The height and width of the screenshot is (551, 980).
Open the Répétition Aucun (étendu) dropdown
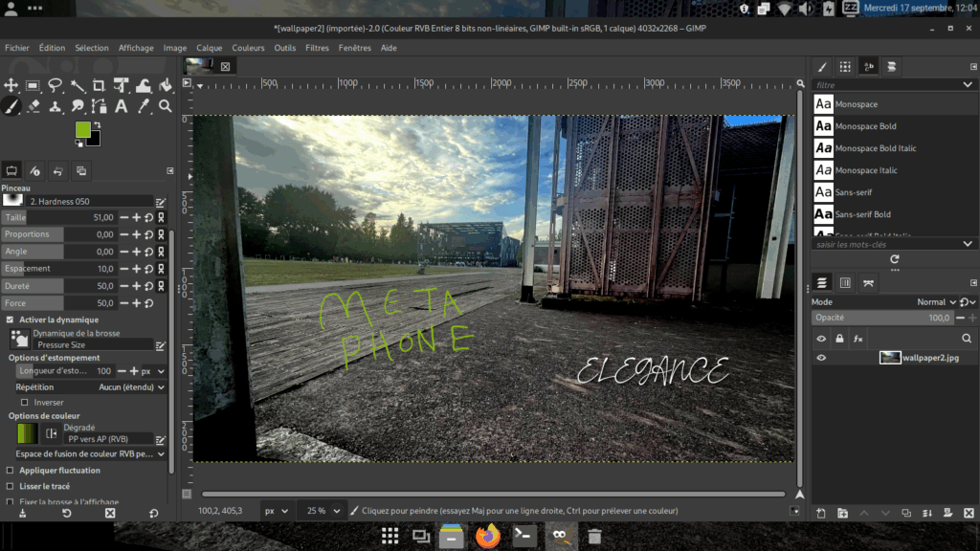pos(131,387)
